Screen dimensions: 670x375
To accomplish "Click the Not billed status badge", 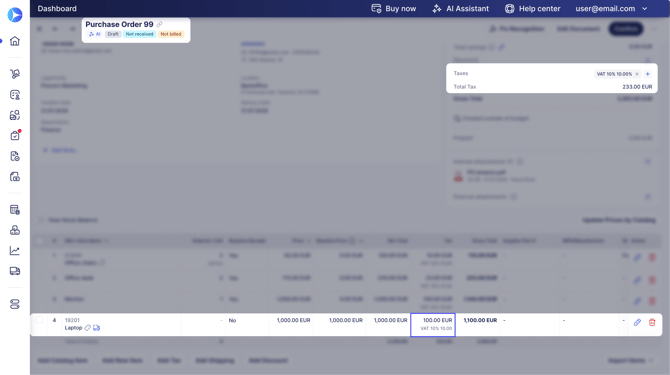I will [x=171, y=34].
